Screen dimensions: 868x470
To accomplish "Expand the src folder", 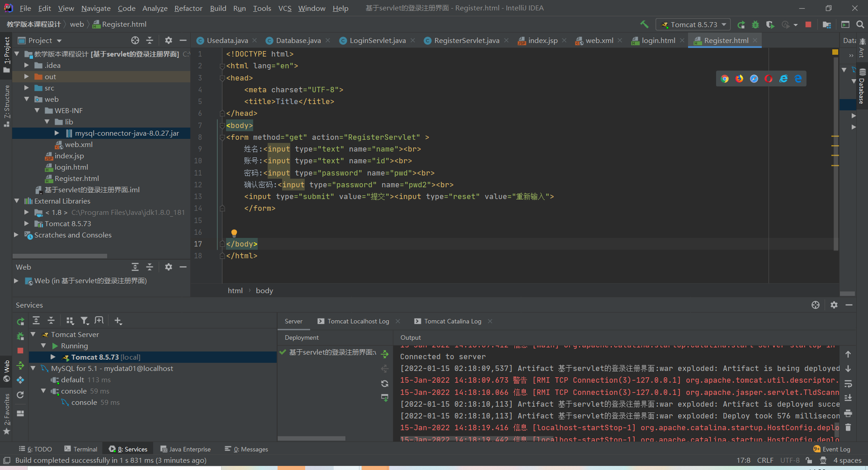I will tap(27, 88).
